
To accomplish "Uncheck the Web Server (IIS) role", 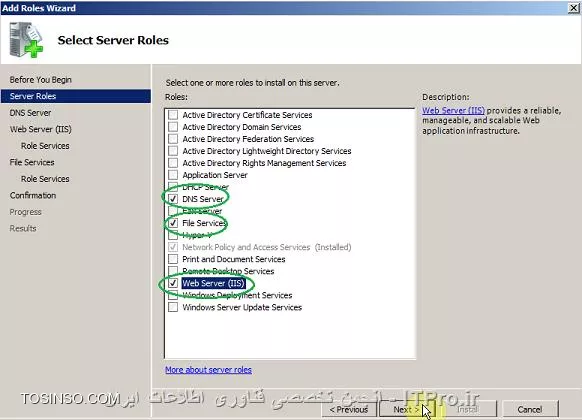I will (x=173, y=283).
